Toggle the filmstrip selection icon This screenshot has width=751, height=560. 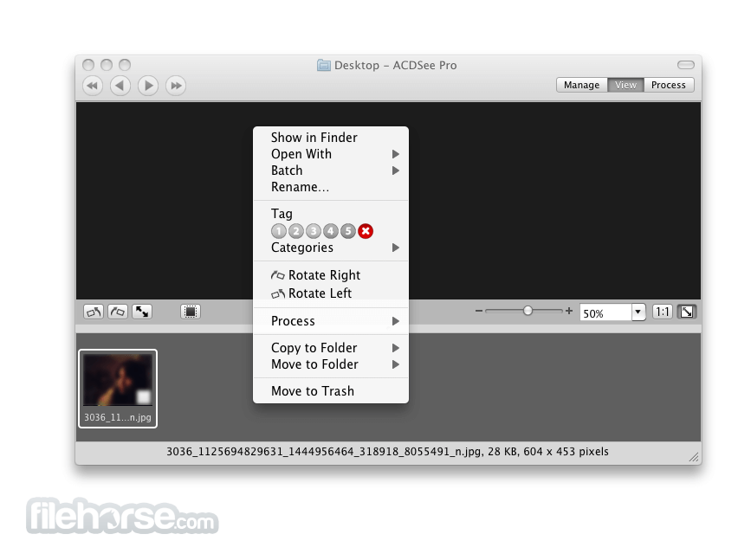click(x=191, y=312)
